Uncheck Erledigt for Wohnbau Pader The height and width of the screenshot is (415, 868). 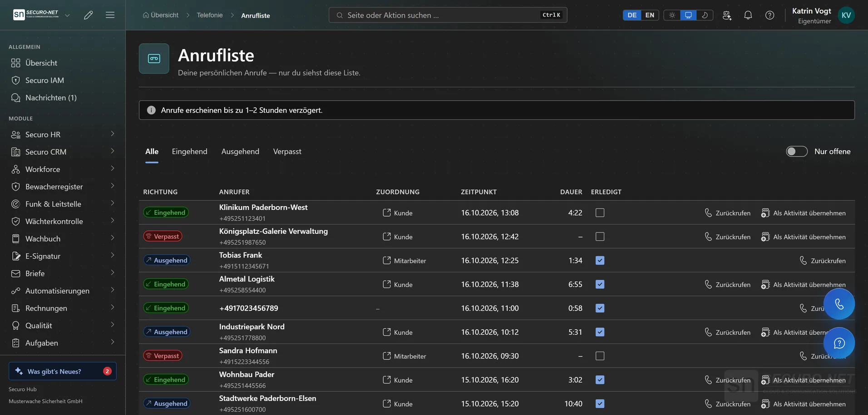tap(600, 380)
